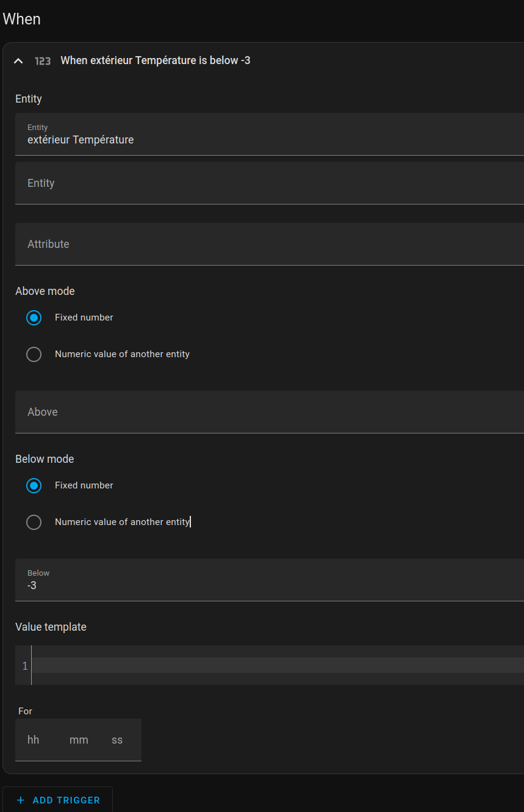Collapse the trigger card with the chevron
The height and width of the screenshot is (812, 524).
coord(18,61)
